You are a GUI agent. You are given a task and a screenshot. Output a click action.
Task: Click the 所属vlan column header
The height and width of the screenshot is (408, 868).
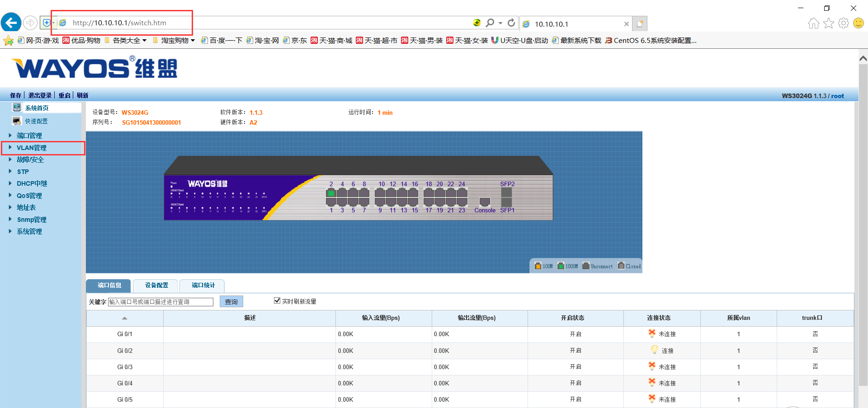(738, 318)
